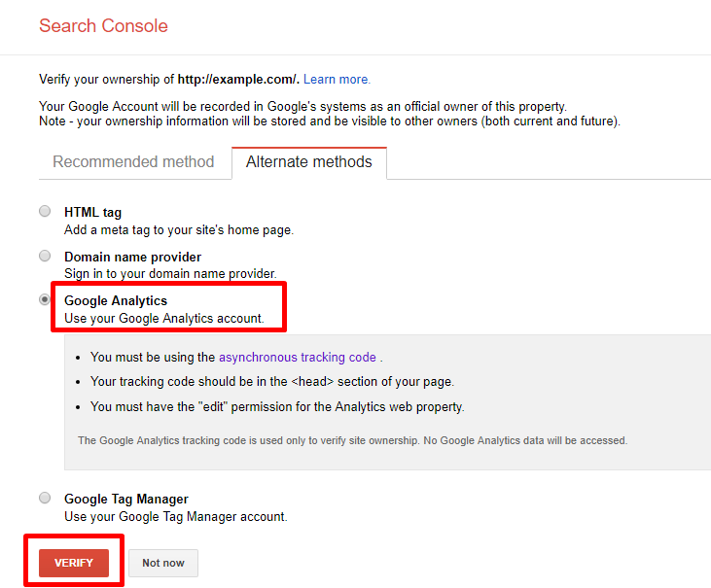Click the '<head> section' tracking code bullet
This screenshot has width=711, height=588.
272,381
